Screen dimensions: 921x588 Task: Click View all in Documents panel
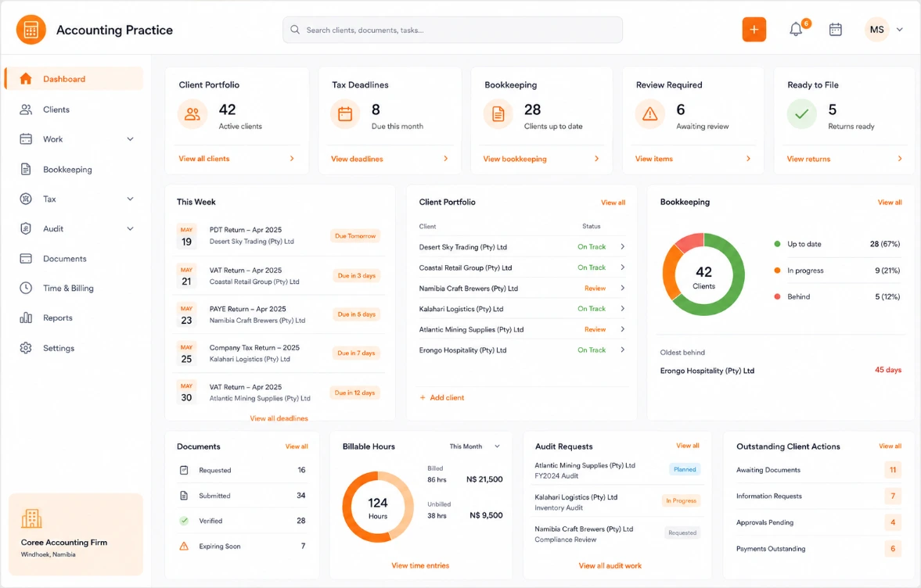[297, 446]
